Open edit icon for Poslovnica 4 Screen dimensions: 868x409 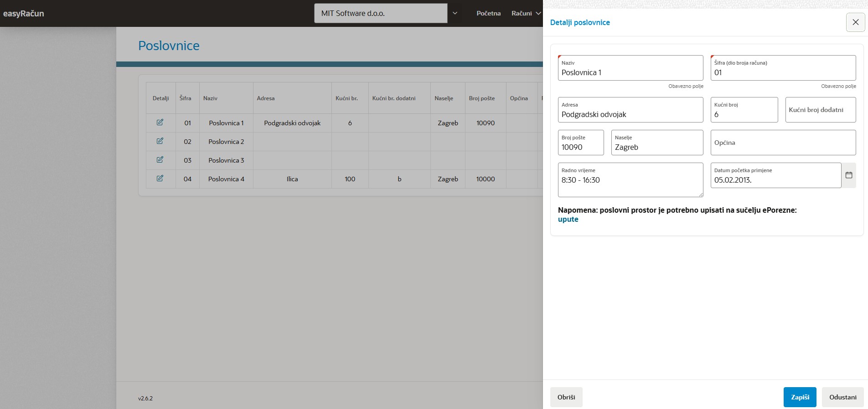(x=160, y=179)
